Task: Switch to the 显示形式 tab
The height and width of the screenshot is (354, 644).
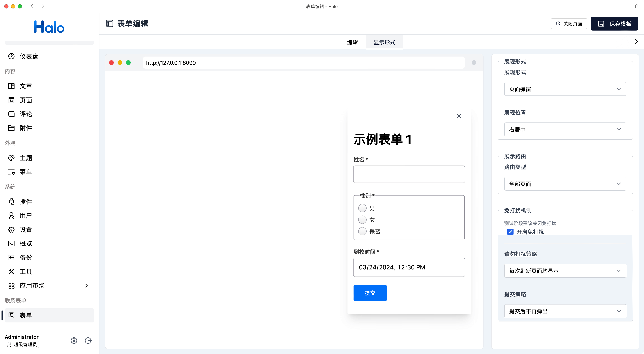Action: (384, 42)
